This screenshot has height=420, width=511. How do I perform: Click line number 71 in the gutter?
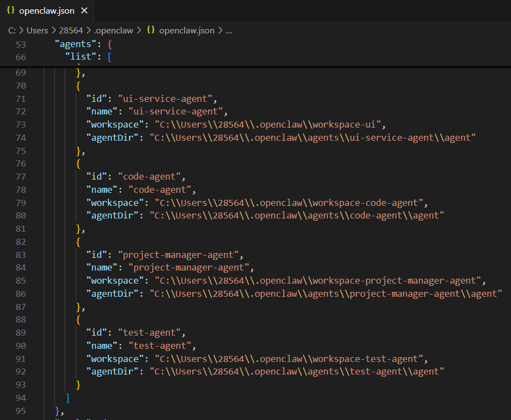20,99
